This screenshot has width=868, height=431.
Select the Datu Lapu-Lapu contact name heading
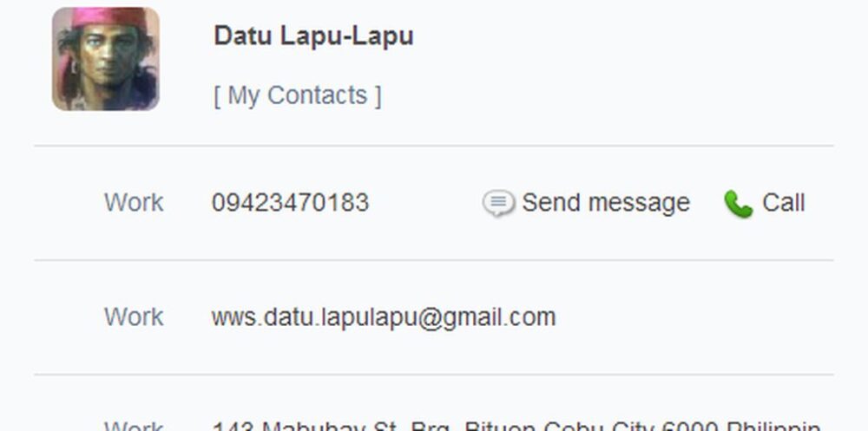pyautogui.click(x=314, y=36)
